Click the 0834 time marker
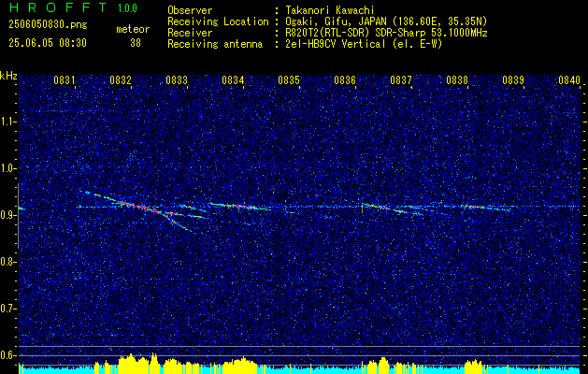Viewport: 588px width, 374px height. [233, 80]
